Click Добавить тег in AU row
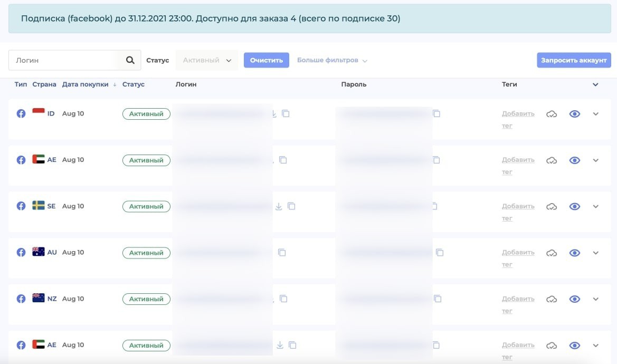Screen dimensions: 617x364 tap(518, 258)
